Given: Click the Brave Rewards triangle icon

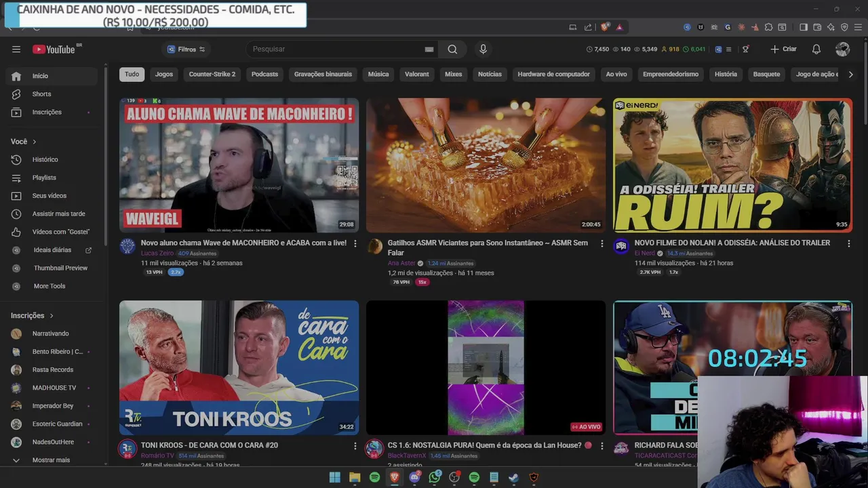Looking at the screenshot, I should coord(620,27).
